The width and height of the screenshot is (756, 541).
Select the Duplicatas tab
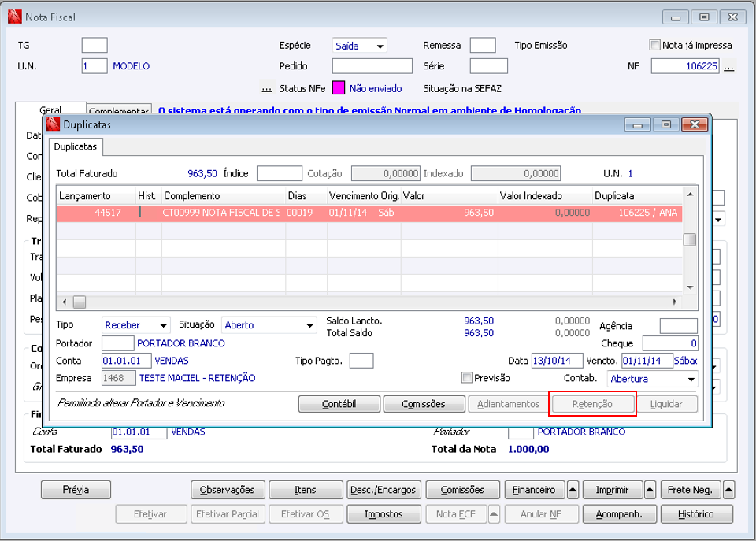(76, 146)
